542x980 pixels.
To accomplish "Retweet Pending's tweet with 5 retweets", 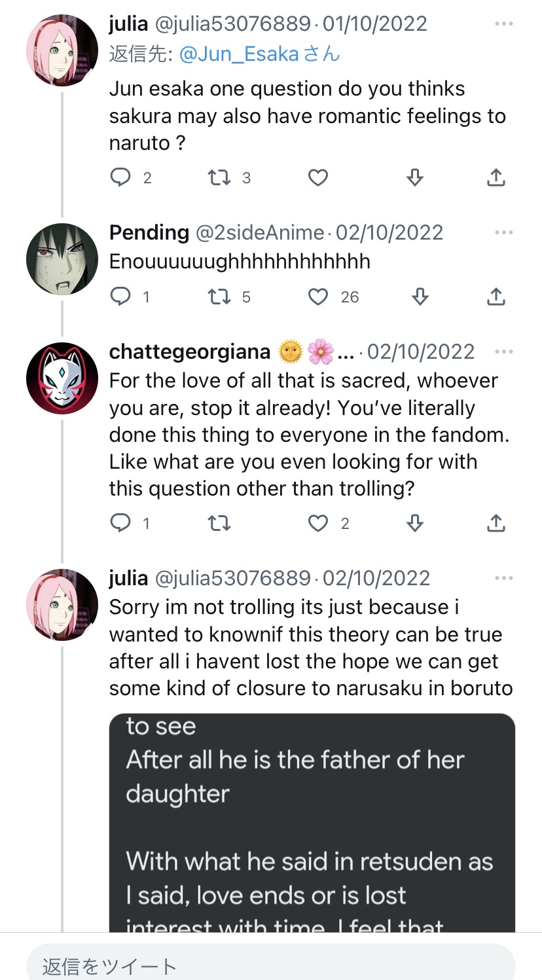I will (219, 297).
